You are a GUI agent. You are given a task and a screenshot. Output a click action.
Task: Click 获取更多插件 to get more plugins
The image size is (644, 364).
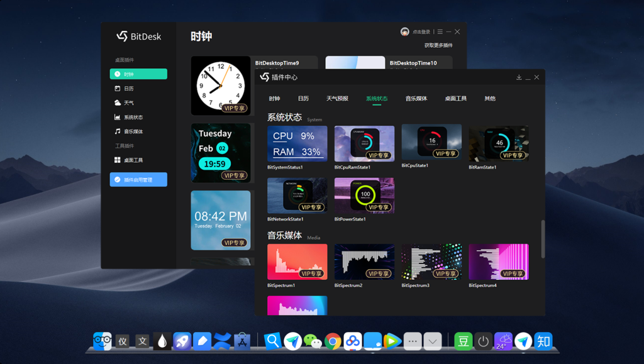click(x=438, y=46)
